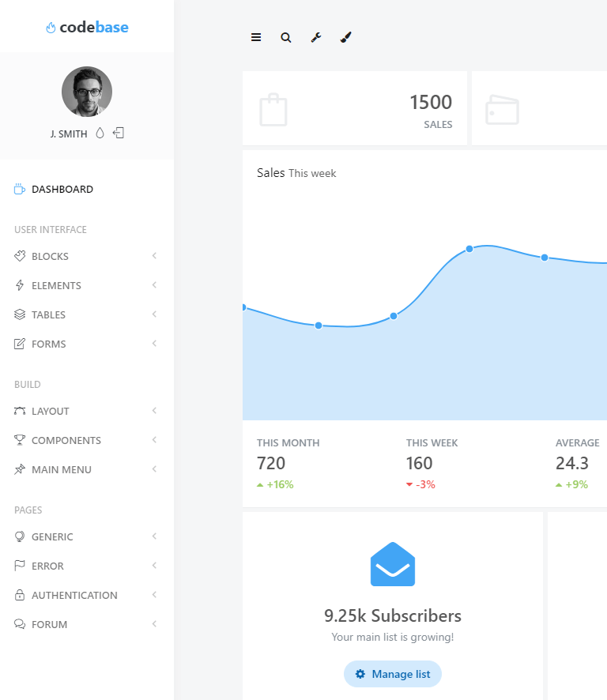Click the blue envelope subscribers icon
Image resolution: width=607 pixels, height=700 pixels.
pos(393,565)
